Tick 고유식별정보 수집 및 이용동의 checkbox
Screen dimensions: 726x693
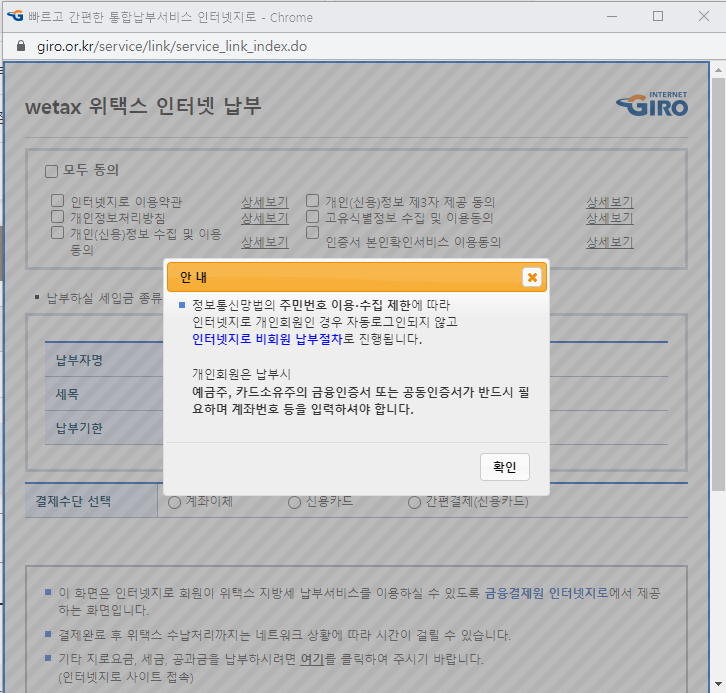(313, 216)
